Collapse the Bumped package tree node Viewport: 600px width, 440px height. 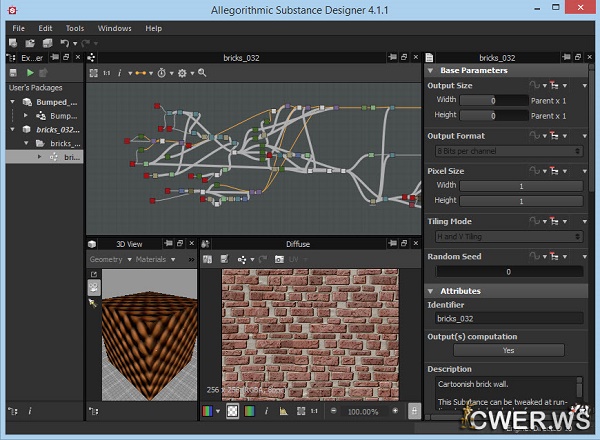point(12,102)
